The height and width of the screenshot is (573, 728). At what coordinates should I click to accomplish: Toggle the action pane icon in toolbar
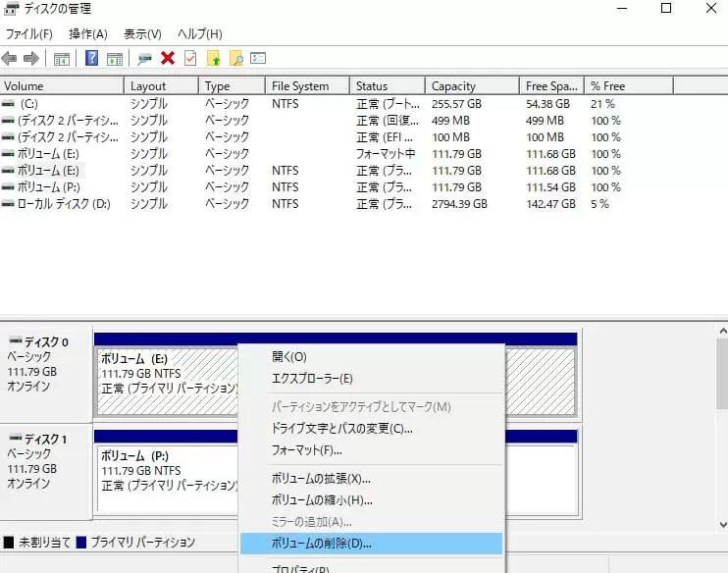(115, 59)
